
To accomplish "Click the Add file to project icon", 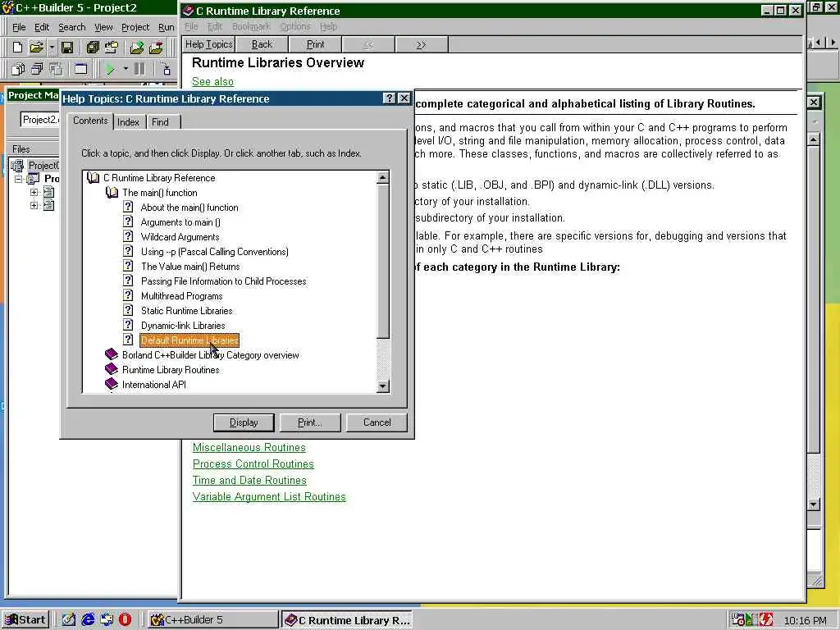I will (137, 48).
